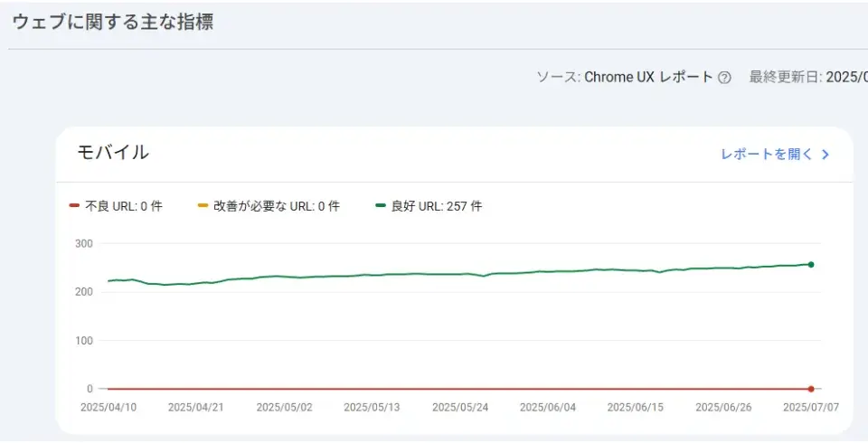Image resolution: width=868 pixels, height=443 pixels.
Task: Click the red data point at chart end
Action: click(811, 389)
